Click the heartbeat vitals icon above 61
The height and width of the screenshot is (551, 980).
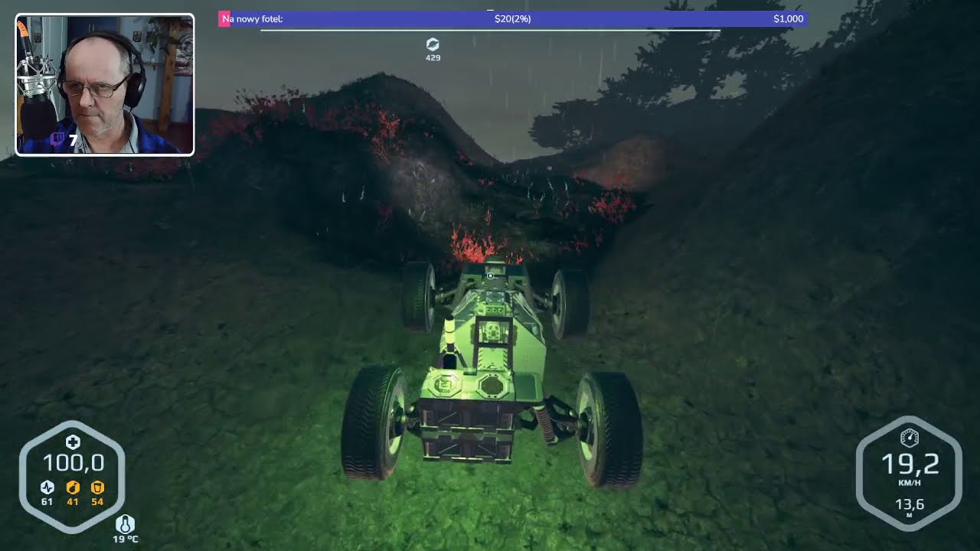(x=47, y=487)
